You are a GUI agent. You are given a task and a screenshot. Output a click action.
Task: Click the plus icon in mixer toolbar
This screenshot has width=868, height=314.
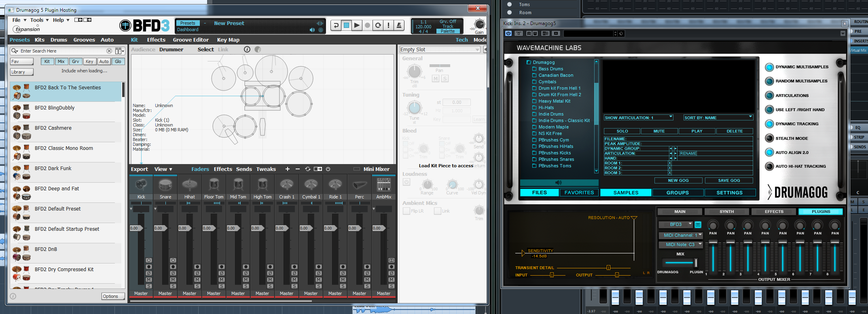[287, 169]
